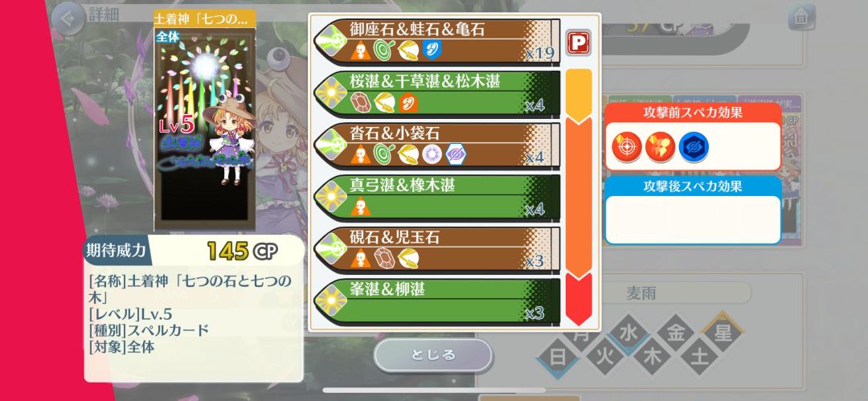
Task: Tap the orange figure icon in 真弓湛 row
Action: tap(360, 206)
